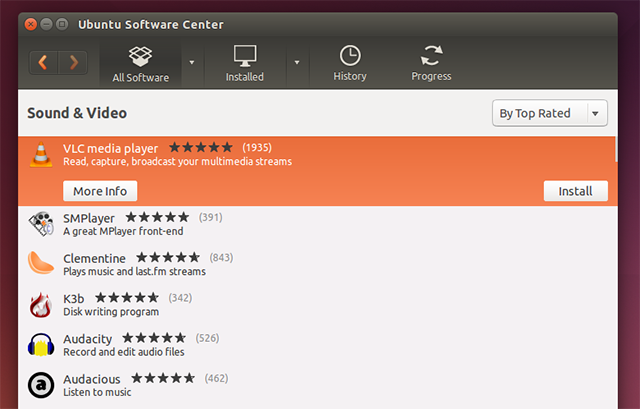Click SMPlayer's star rating
This screenshot has width=640, height=409.
click(x=157, y=217)
